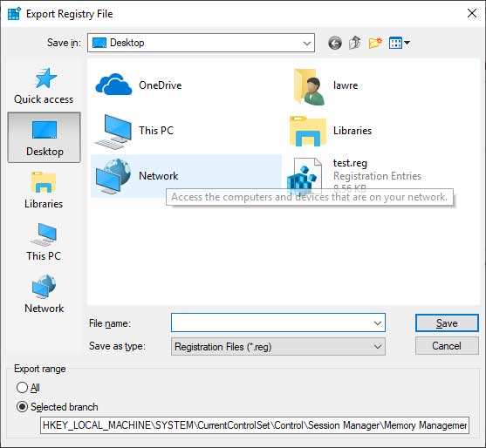Viewport: 486px width, 448px height.
Task: Select the test.reg registry file icon
Action: tap(305, 175)
